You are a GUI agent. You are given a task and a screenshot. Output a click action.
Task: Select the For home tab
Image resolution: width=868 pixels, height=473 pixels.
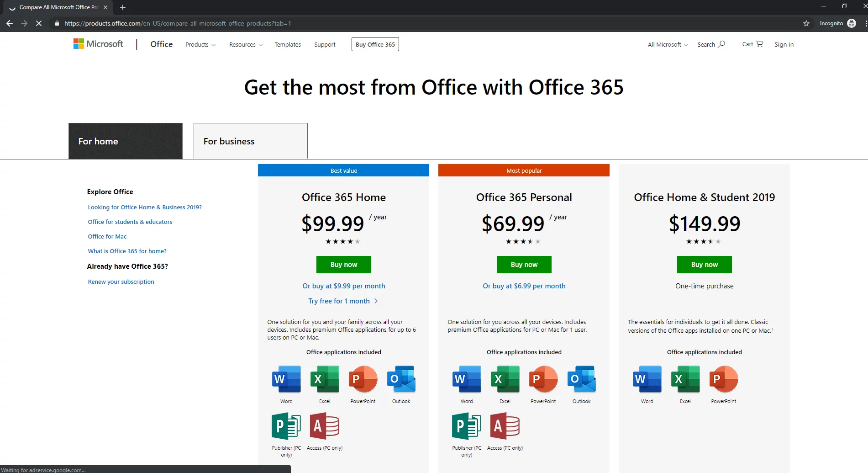pos(126,141)
